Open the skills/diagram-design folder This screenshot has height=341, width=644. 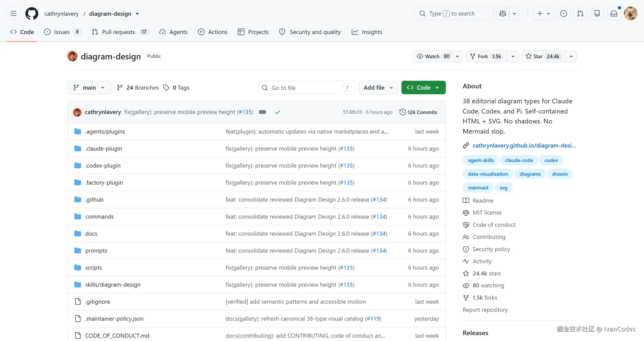tap(113, 285)
